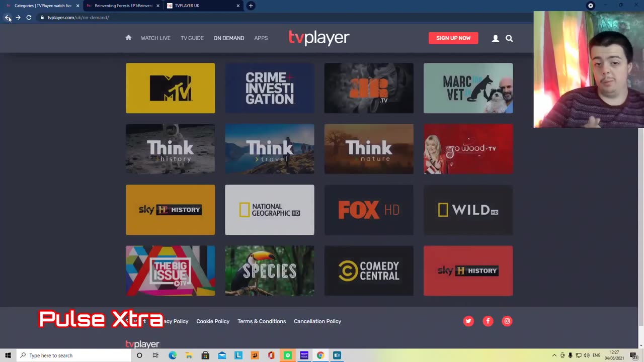
Task: Open the Office app from taskbar
Action: pos(271,355)
